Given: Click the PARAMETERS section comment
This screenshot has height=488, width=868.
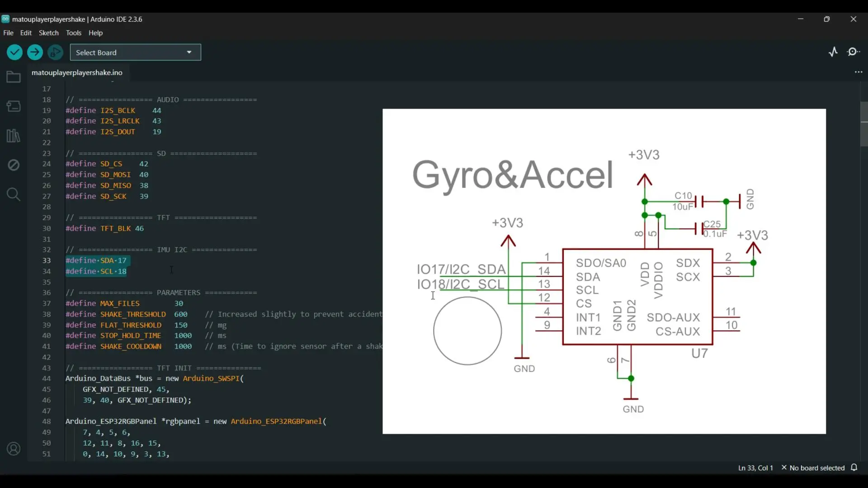Looking at the screenshot, I should [161, 293].
